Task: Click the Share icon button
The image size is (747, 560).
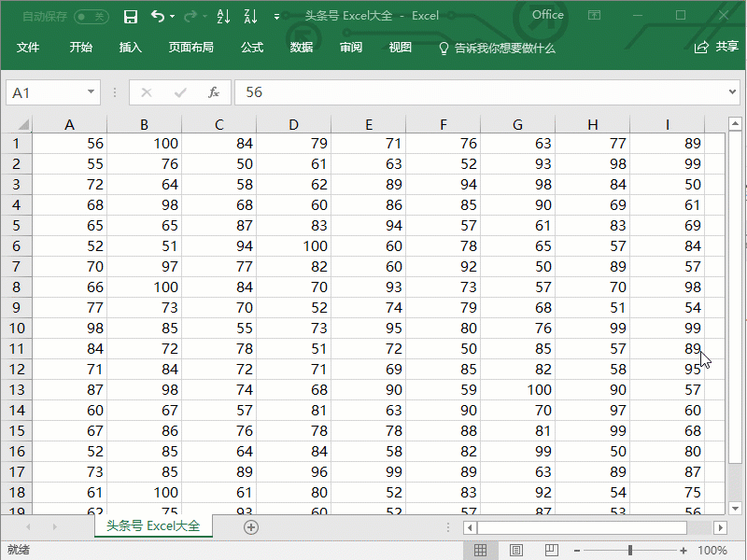Action: (x=701, y=48)
